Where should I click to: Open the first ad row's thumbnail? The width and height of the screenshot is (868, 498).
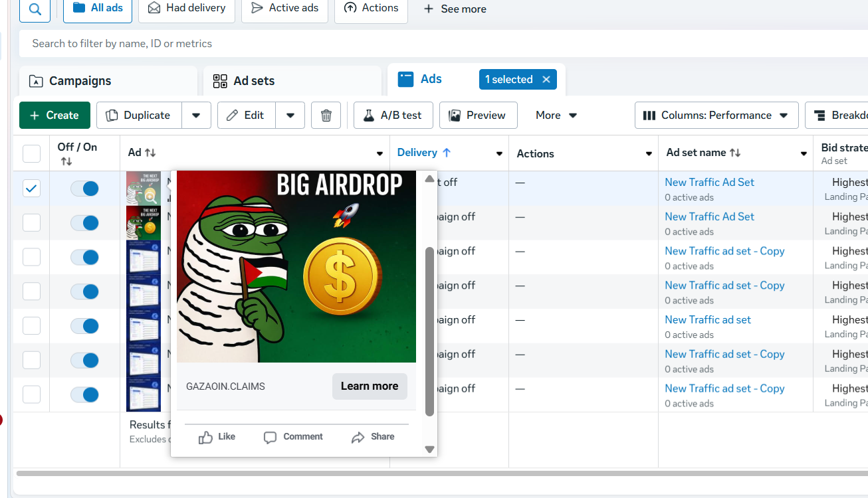point(144,189)
